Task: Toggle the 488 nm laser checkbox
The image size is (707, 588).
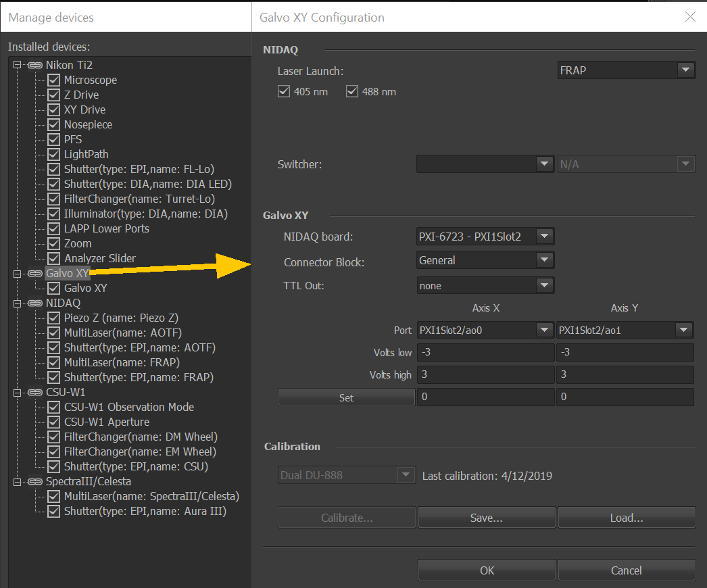Action: click(352, 91)
